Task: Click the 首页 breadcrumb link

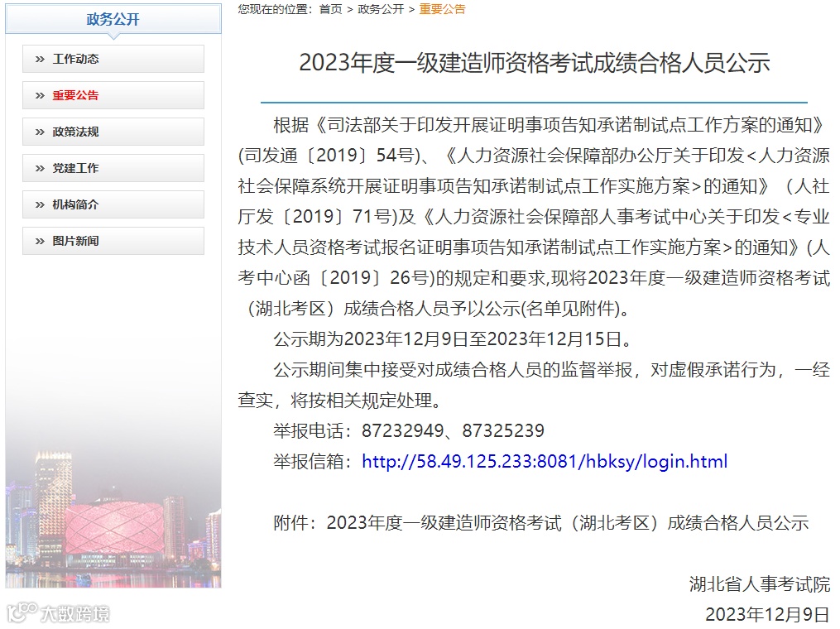Action: coord(330,9)
